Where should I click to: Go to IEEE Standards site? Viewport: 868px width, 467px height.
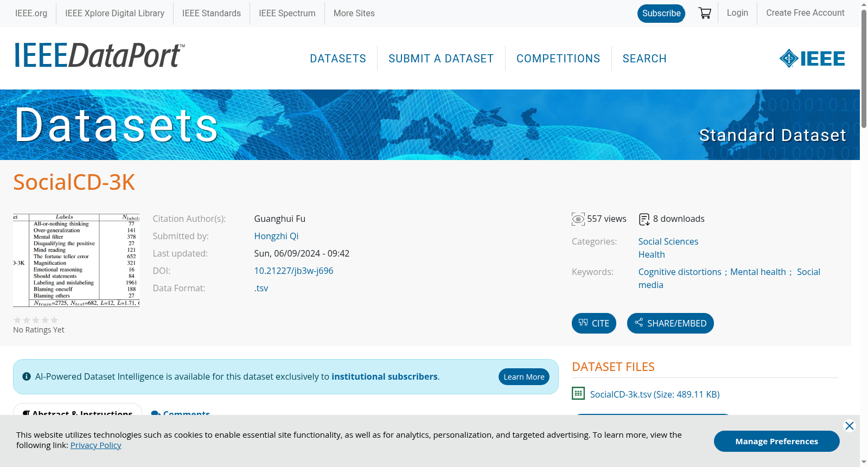pyautogui.click(x=212, y=13)
